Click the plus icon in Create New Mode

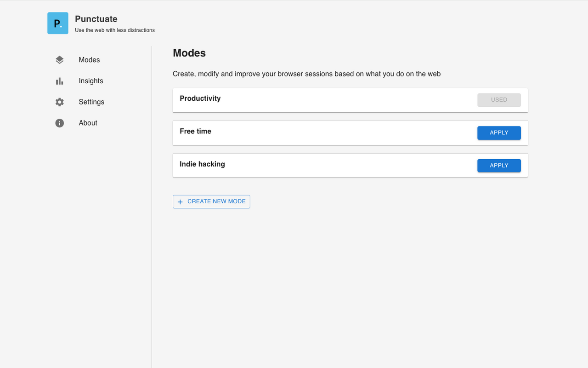(180, 202)
